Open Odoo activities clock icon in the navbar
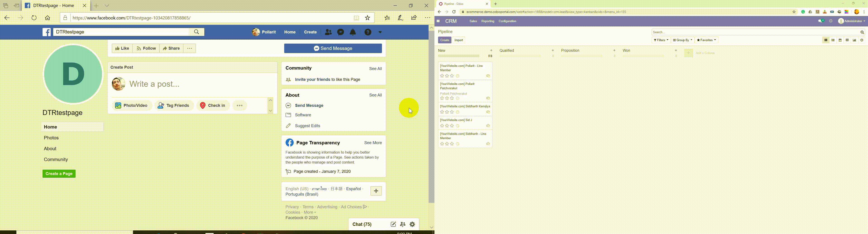The height and width of the screenshot is (234, 868). (x=831, y=21)
